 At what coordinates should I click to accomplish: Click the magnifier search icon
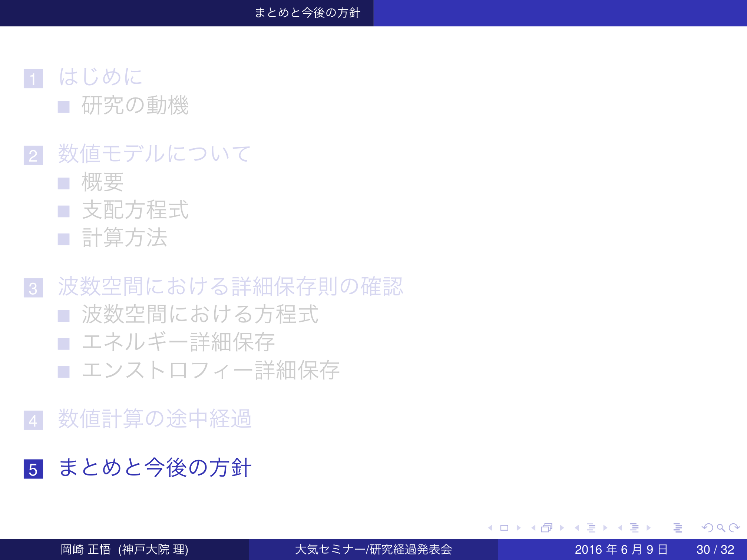click(721, 528)
